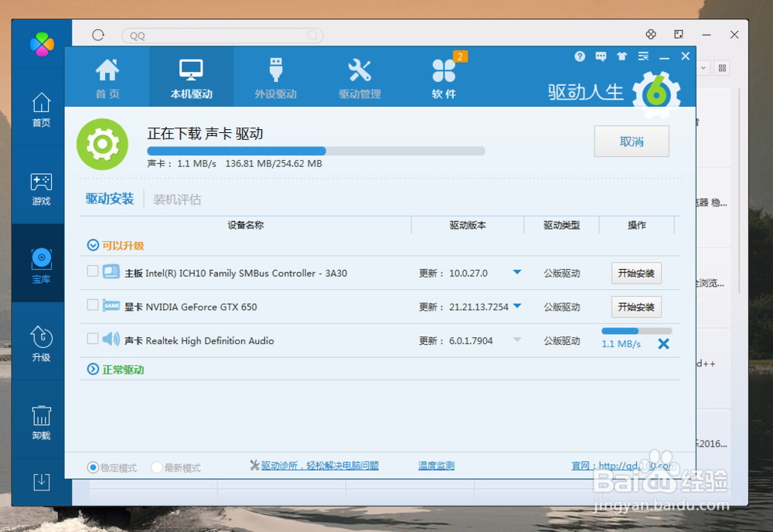
Task: Open the 卸载 uninstall section in sidebar
Action: pyautogui.click(x=39, y=421)
